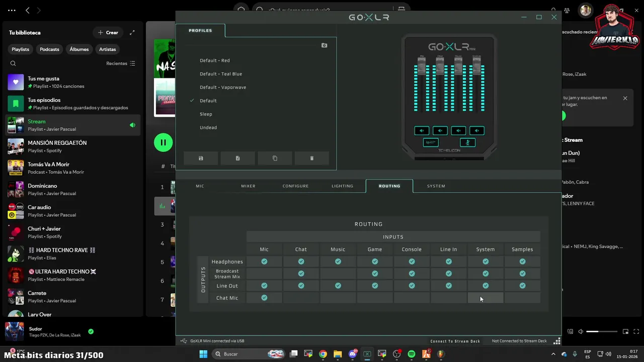Open Discord from the taskbar
The height and width of the screenshot is (362, 644).
[x=353, y=354]
